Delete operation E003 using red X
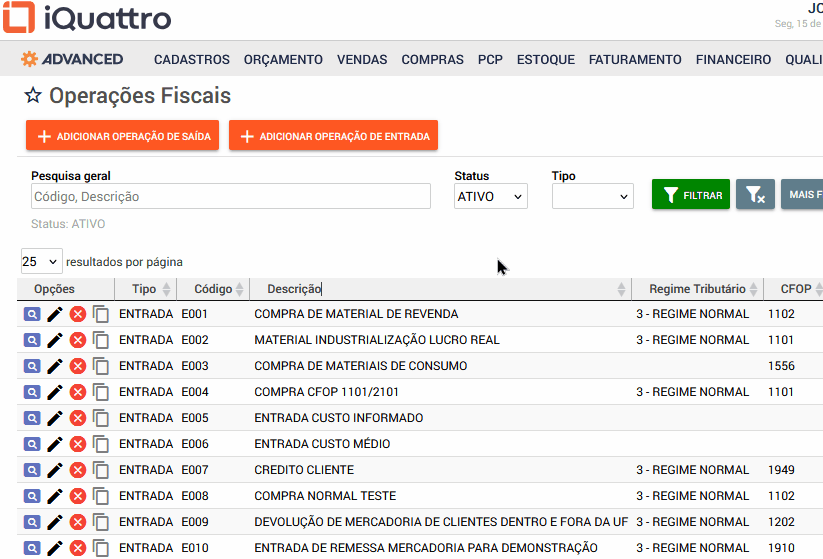 click(x=78, y=366)
